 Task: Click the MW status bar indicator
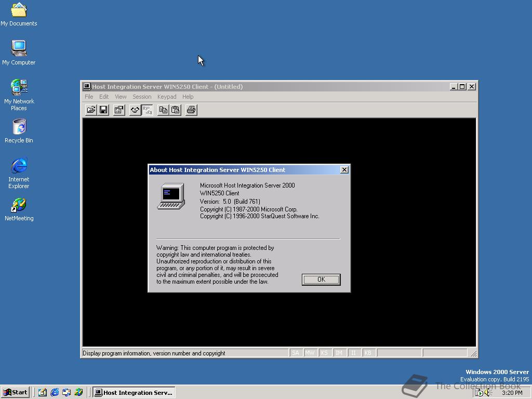(310, 353)
